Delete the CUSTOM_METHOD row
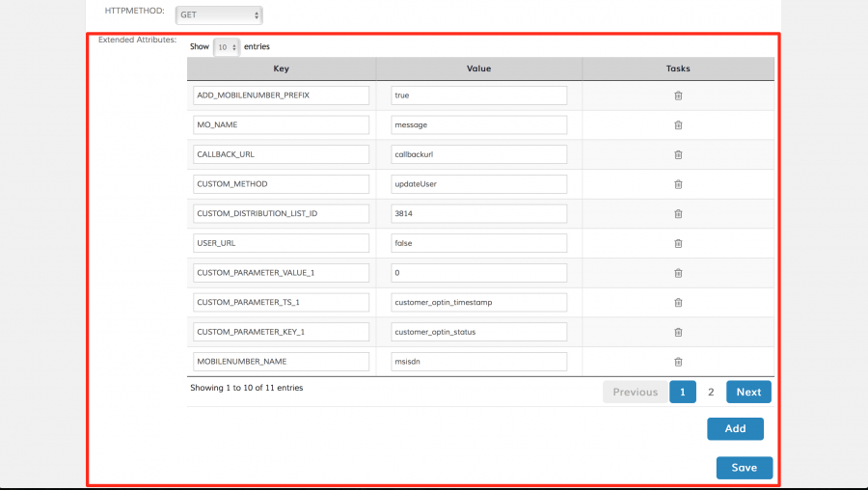The height and width of the screenshot is (490, 868). click(678, 184)
